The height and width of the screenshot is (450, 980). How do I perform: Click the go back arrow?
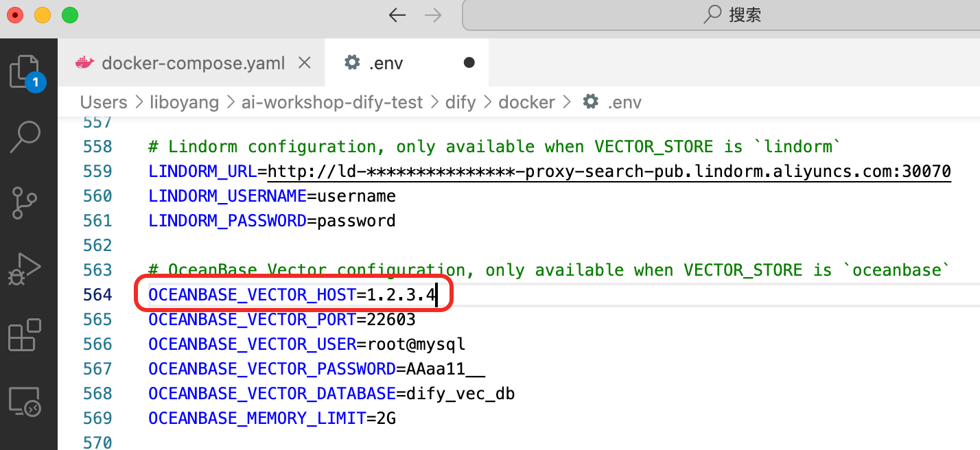click(397, 15)
